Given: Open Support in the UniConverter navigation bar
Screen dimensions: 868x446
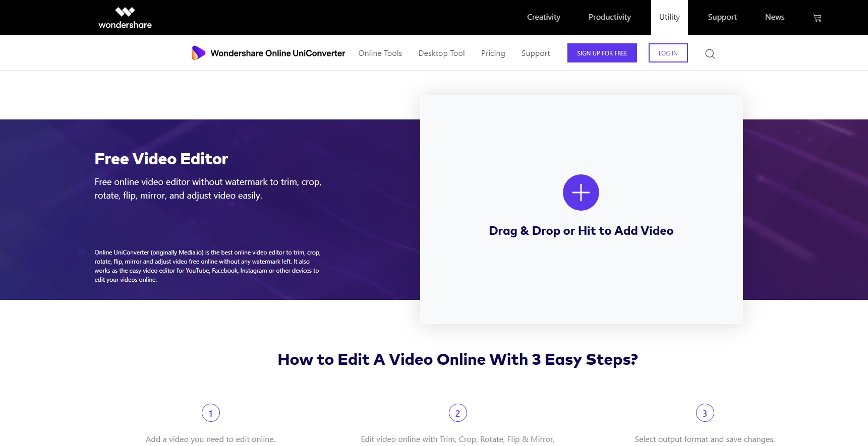Looking at the screenshot, I should coord(535,53).
